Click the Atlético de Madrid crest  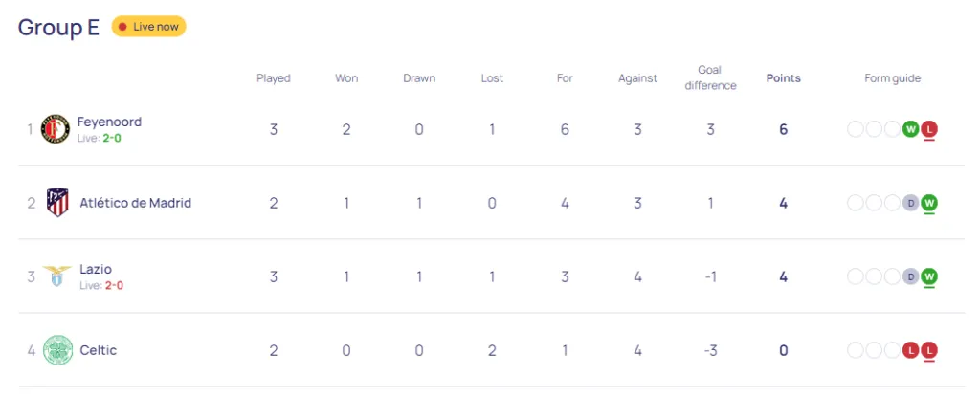pyautogui.click(x=57, y=203)
